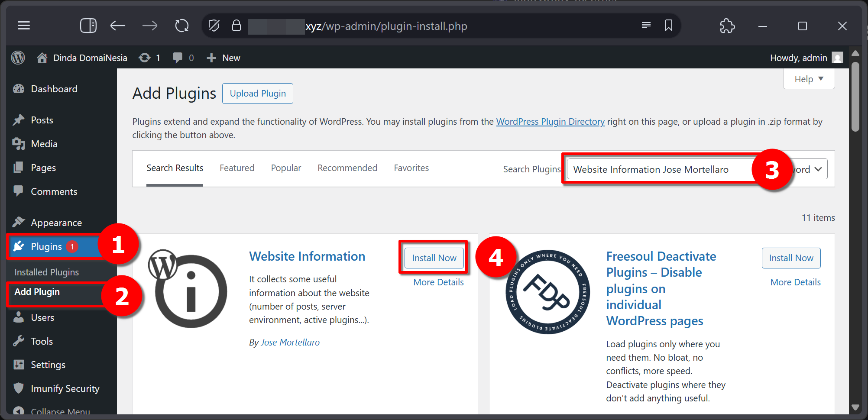Follow the WordPress Plugin Directory link
Screen dimensions: 868x420
point(550,122)
